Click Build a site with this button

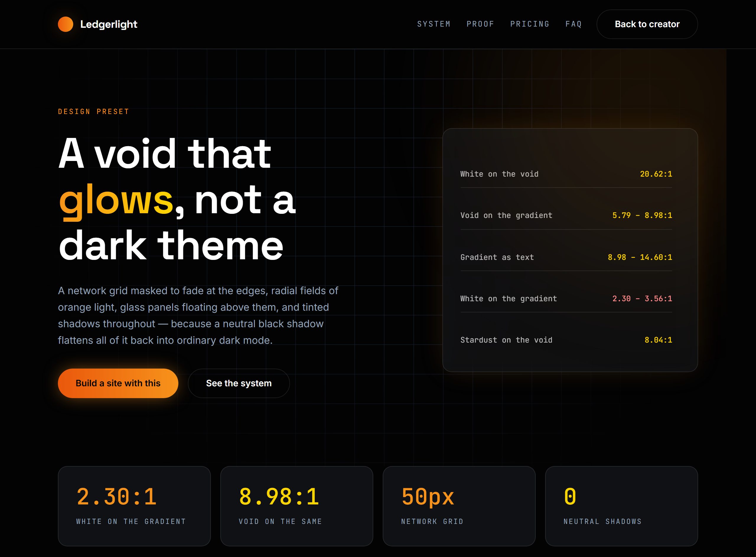point(118,383)
